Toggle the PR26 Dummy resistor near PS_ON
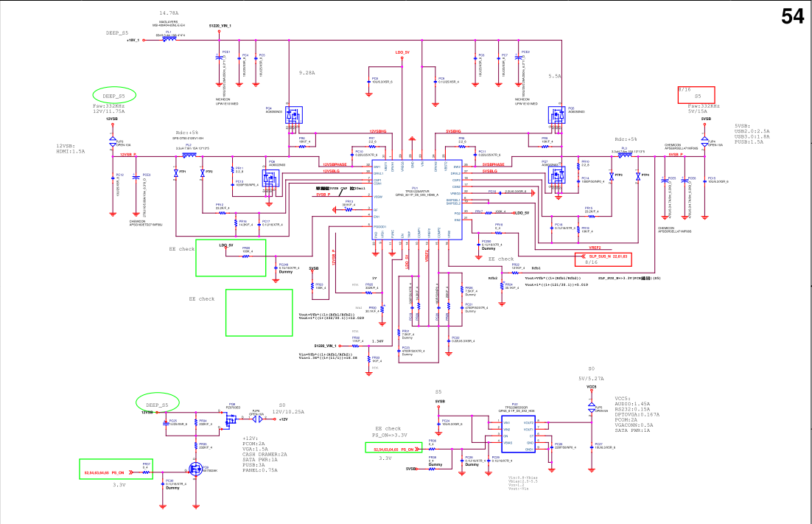The image size is (812, 524). pos(431,469)
